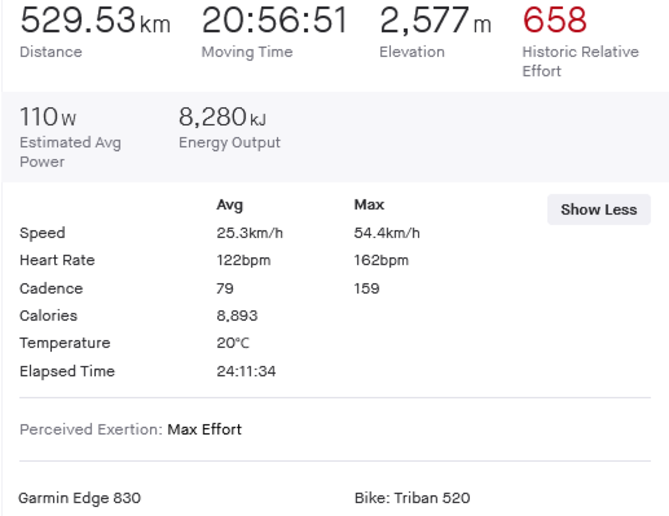Viewport: 669px width, 516px height.
Task: Click the Heart Rate row label
Action: pyautogui.click(x=57, y=260)
